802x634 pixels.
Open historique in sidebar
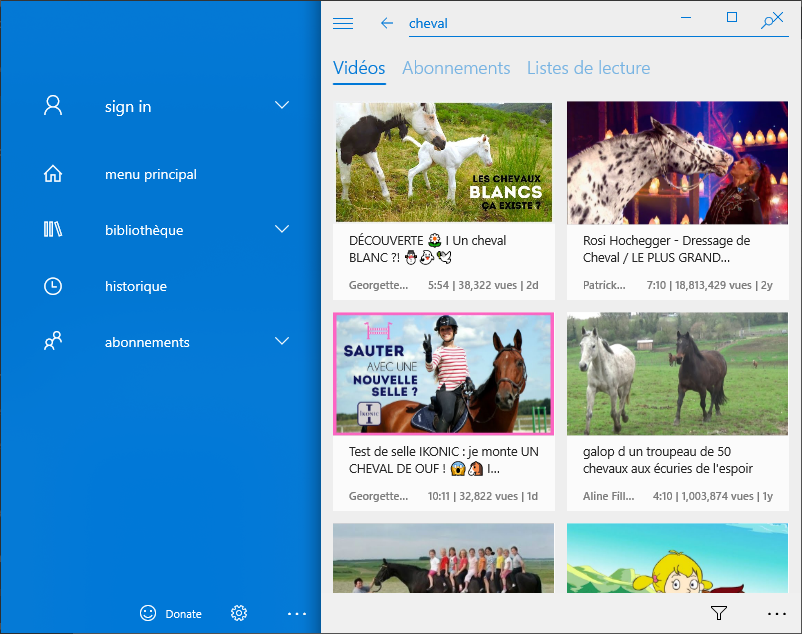pyautogui.click(x=136, y=286)
